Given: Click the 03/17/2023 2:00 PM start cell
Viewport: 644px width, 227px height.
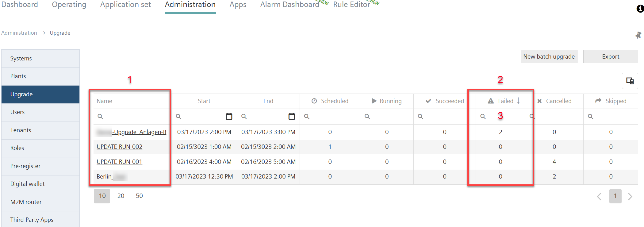Looking at the screenshot, I should click(204, 132).
